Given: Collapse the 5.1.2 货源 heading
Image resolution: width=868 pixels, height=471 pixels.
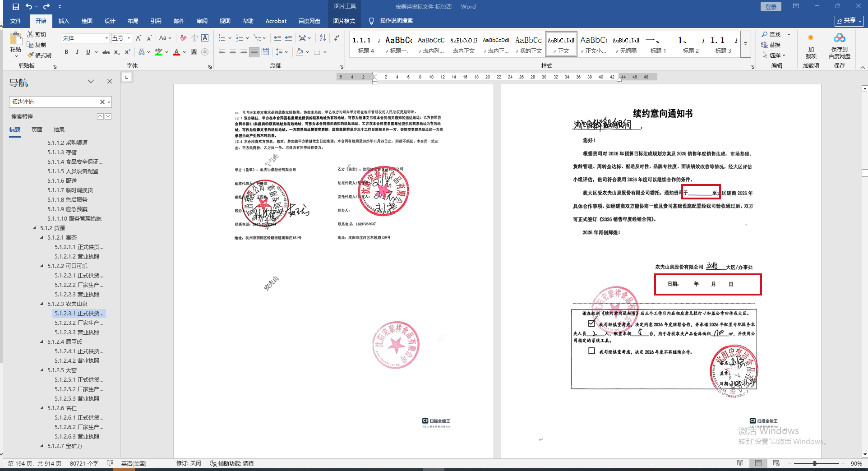Looking at the screenshot, I should tap(34, 228).
